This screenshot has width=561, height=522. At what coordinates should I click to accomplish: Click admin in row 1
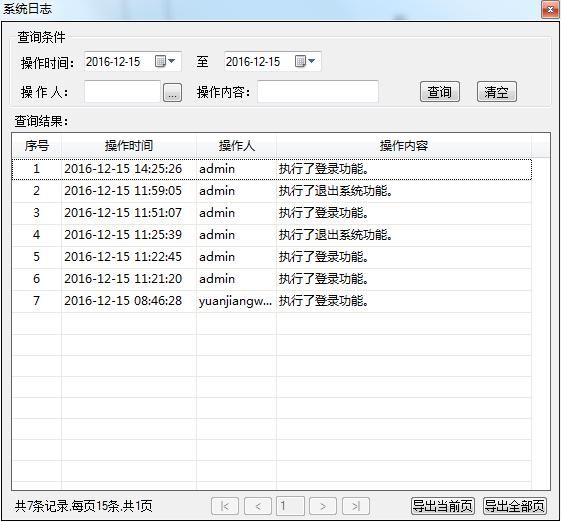coord(217,169)
